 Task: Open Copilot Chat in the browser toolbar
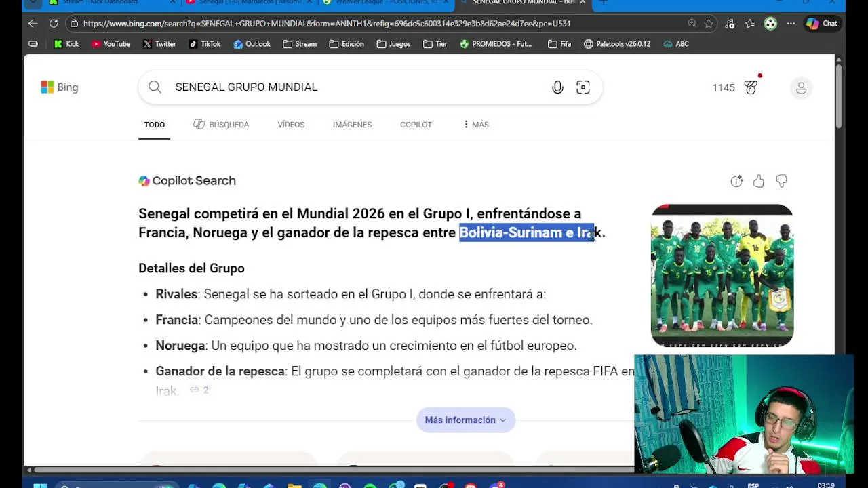(821, 23)
